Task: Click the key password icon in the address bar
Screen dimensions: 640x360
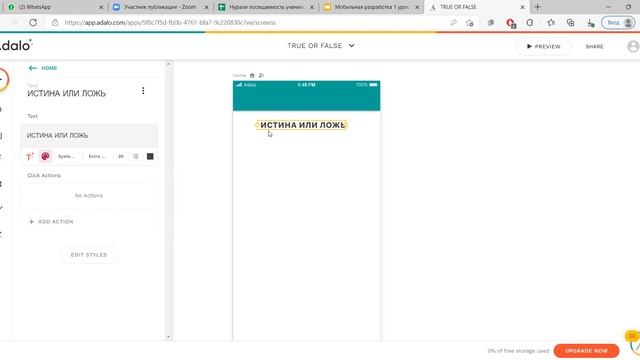Action: (453, 23)
